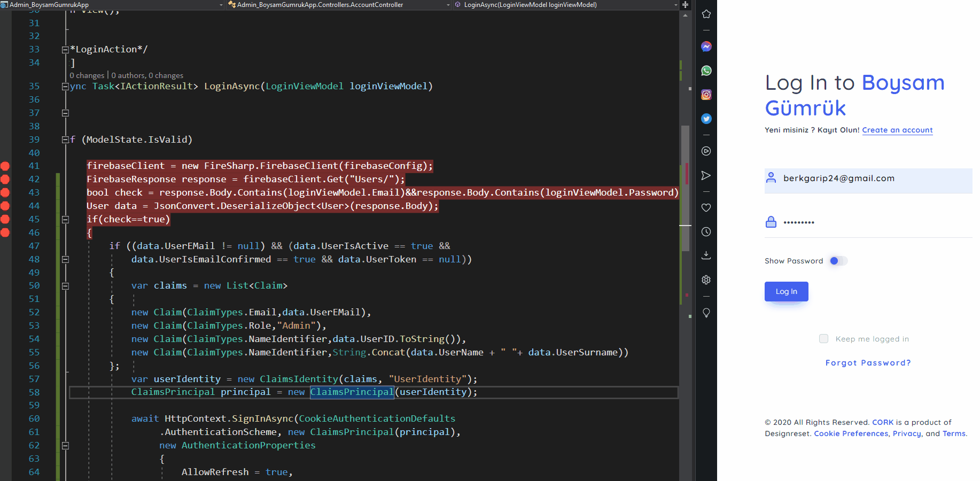The height and width of the screenshot is (481, 980).
Task: Open the downloads icon in the sidebar
Action: coord(706,255)
